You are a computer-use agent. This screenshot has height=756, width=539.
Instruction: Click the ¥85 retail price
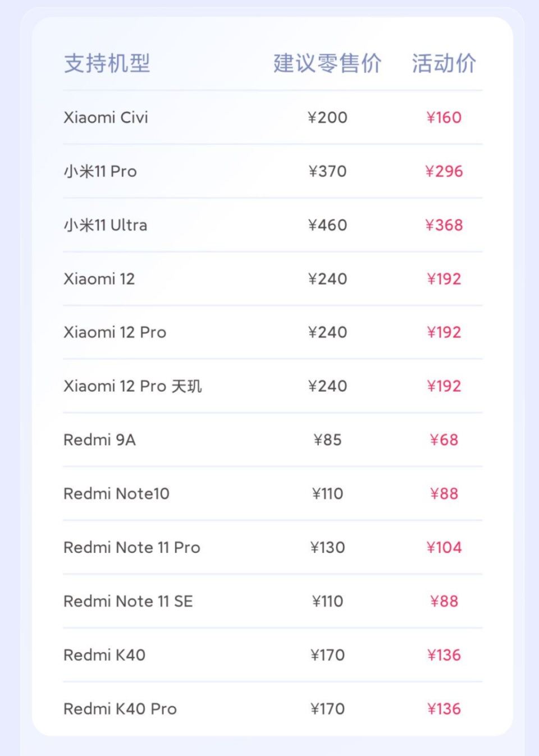(x=327, y=440)
